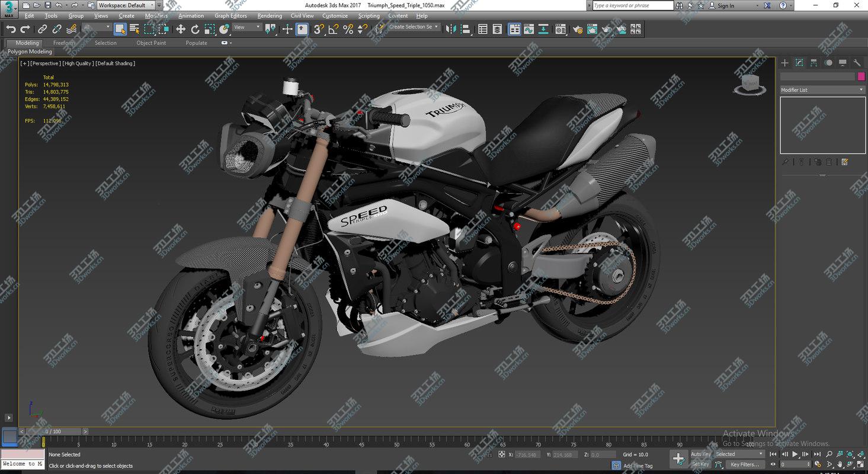Screen dimensions: 868x474
Task: Open the Modify panel icon
Action: (799, 63)
